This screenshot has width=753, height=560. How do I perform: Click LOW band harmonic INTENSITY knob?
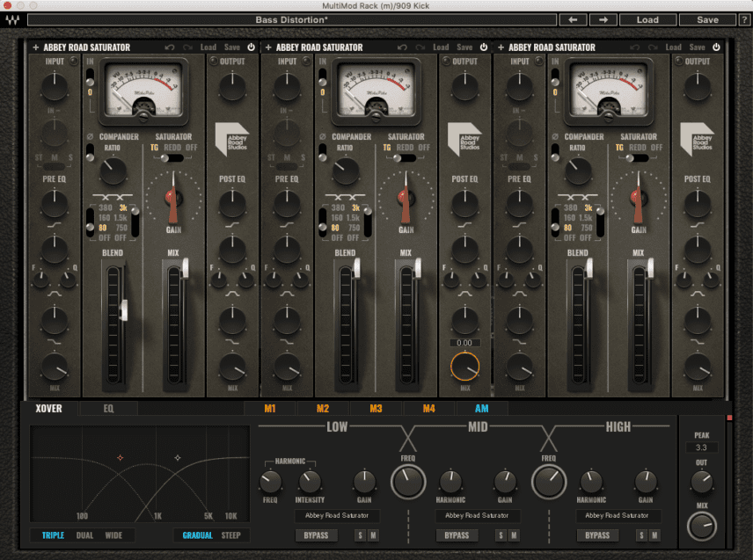click(310, 482)
